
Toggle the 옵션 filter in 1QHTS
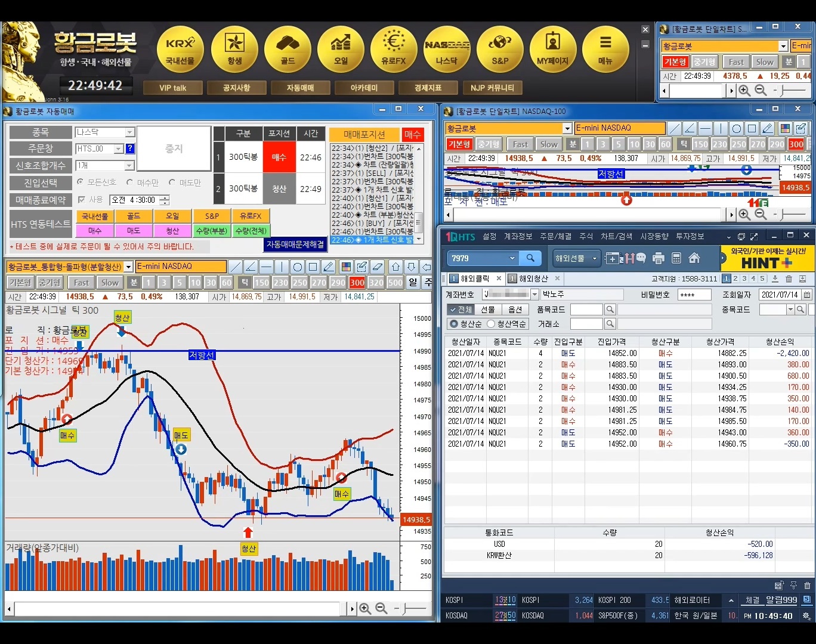[515, 309]
